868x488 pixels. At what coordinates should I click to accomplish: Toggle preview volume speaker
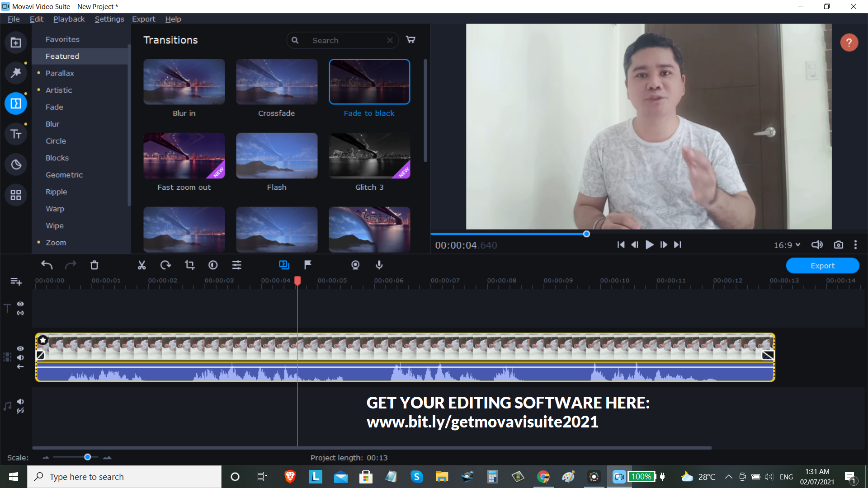tap(817, 245)
